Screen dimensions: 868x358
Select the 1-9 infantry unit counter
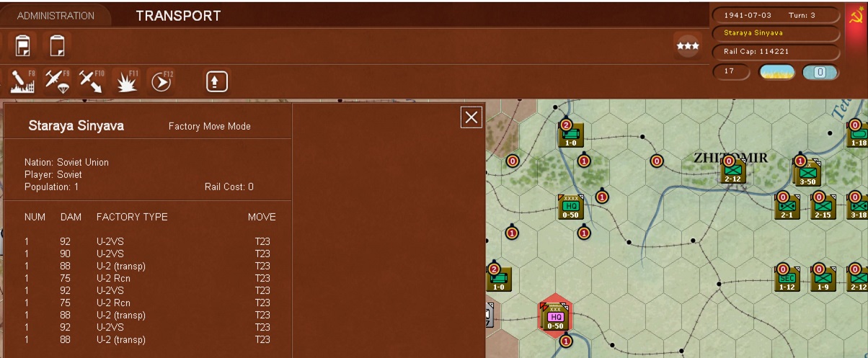click(x=823, y=279)
